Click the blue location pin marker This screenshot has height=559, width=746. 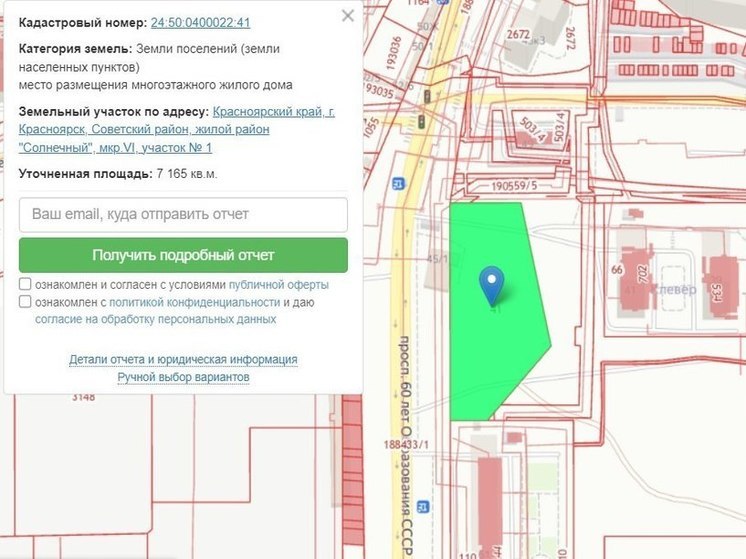click(491, 284)
